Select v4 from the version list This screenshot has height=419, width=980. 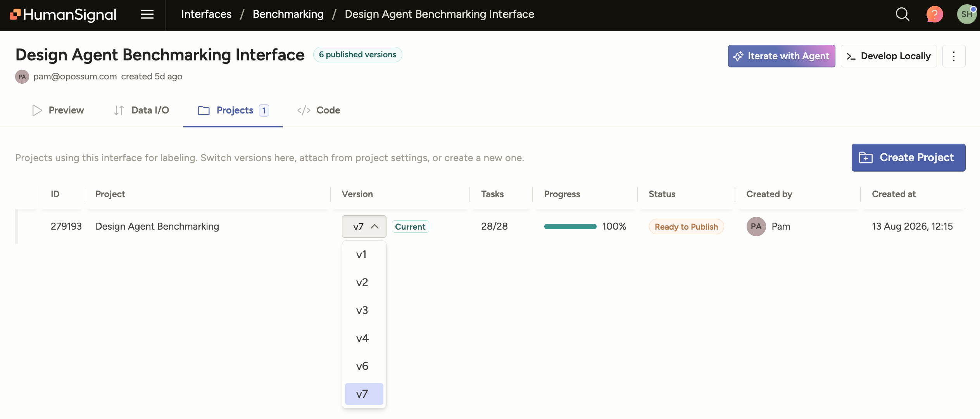(x=364, y=338)
